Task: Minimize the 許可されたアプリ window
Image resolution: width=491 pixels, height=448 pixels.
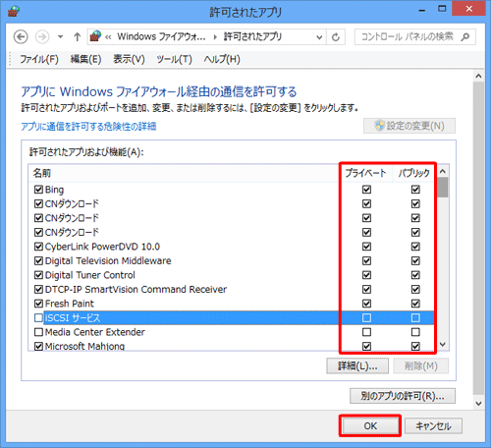Action: click(x=422, y=10)
